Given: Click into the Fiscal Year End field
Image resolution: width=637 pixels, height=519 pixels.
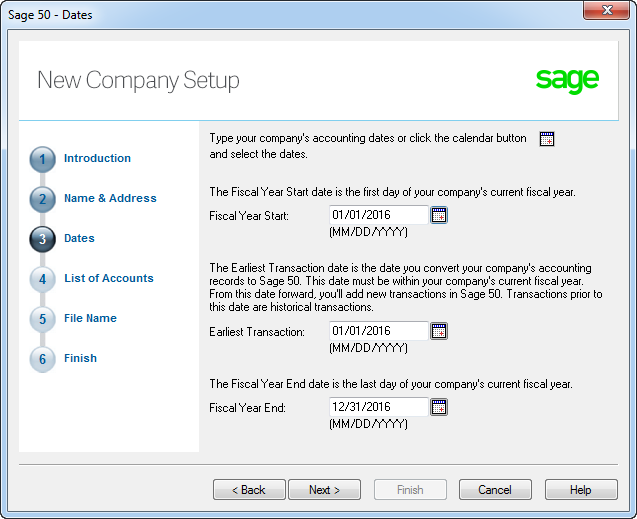Looking at the screenshot, I should (x=378, y=407).
